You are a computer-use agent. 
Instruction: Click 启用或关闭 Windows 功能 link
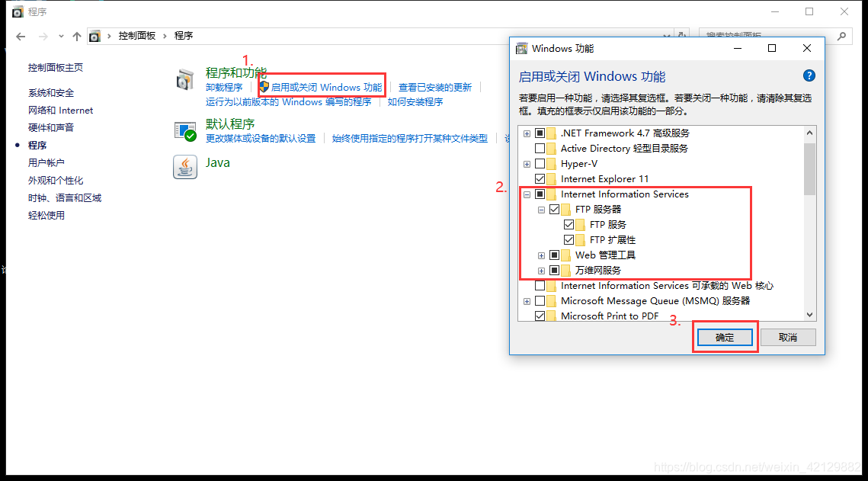click(x=326, y=88)
